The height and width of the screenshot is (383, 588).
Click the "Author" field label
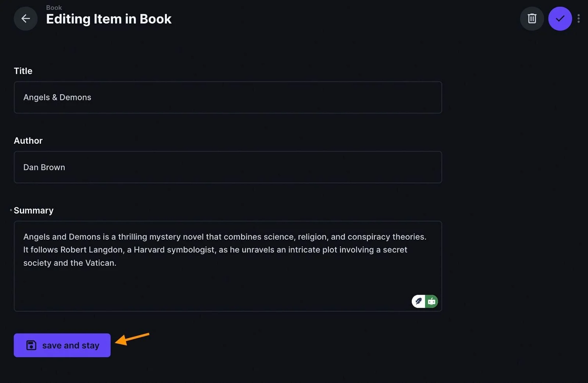pyautogui.click(x=28, y=141)
